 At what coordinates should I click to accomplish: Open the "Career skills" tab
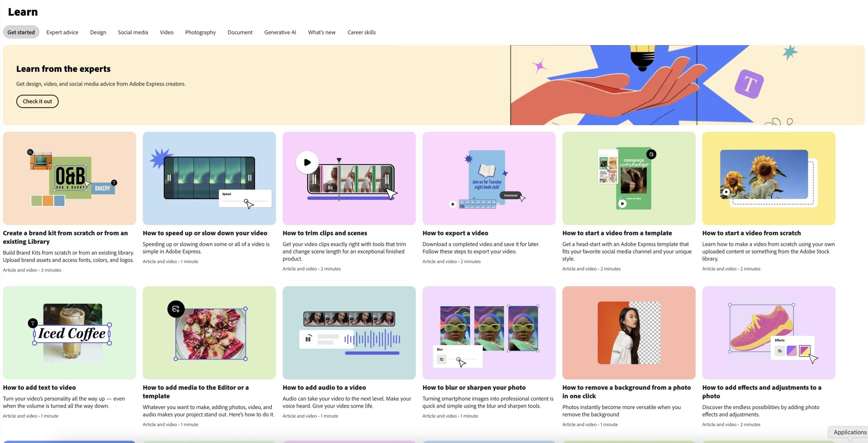click(x=361, y=32)
